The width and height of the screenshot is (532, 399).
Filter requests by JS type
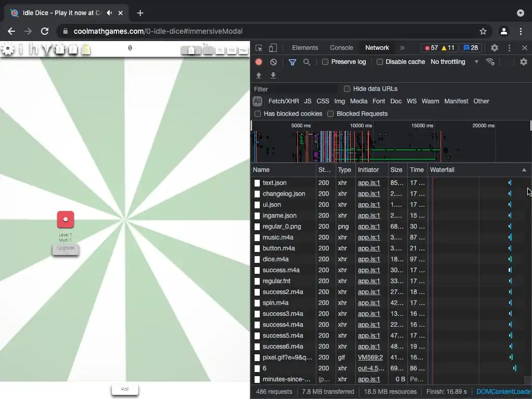point(308,101)
